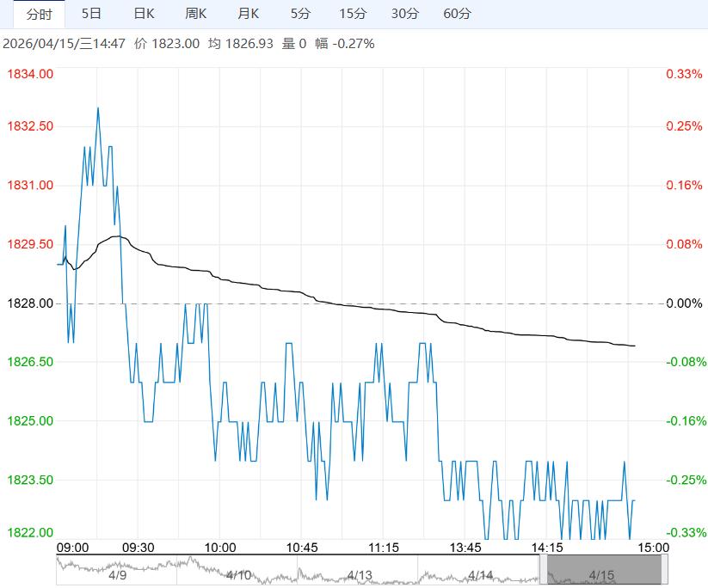Click the right edge handle of range selector
The height and width of the screenshot is (588, 708).
coord(665,568)
